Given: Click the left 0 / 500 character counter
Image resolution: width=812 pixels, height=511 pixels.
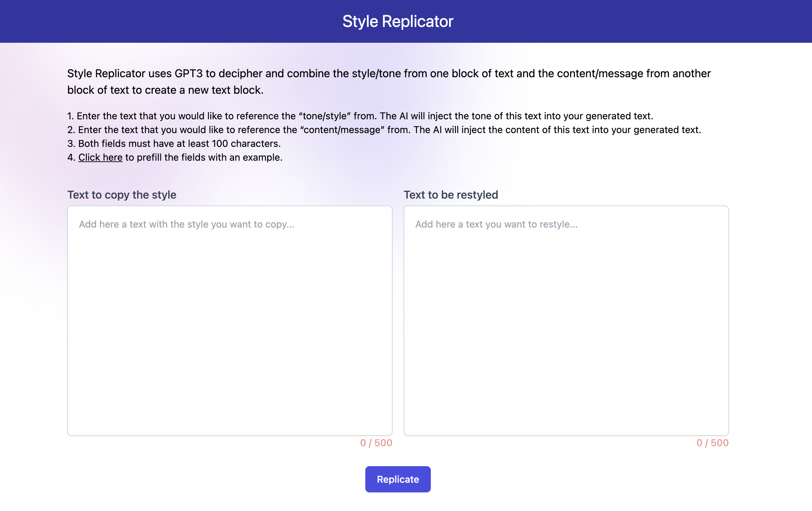Looking at the screenshot, I should point(376,443).
